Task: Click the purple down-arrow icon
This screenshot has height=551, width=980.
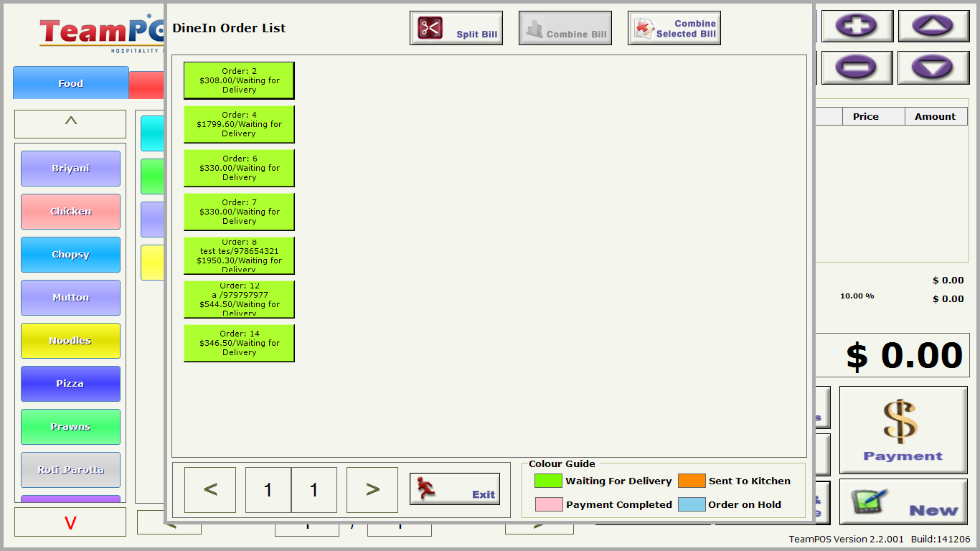Action: coord(933,67)
